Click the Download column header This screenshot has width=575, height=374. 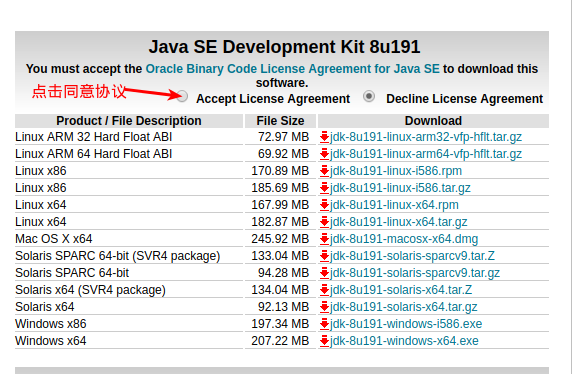(x=433, y=121)
